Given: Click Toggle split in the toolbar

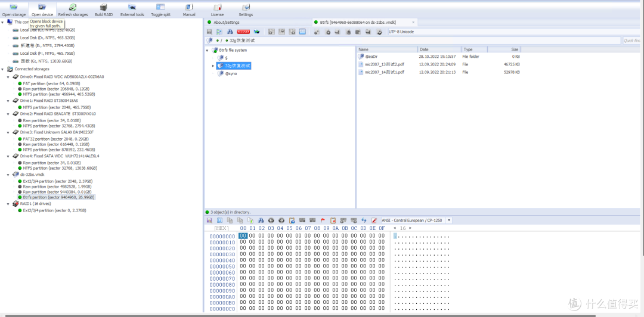Looking at the screenshot, I should click(x=160, y=10).
